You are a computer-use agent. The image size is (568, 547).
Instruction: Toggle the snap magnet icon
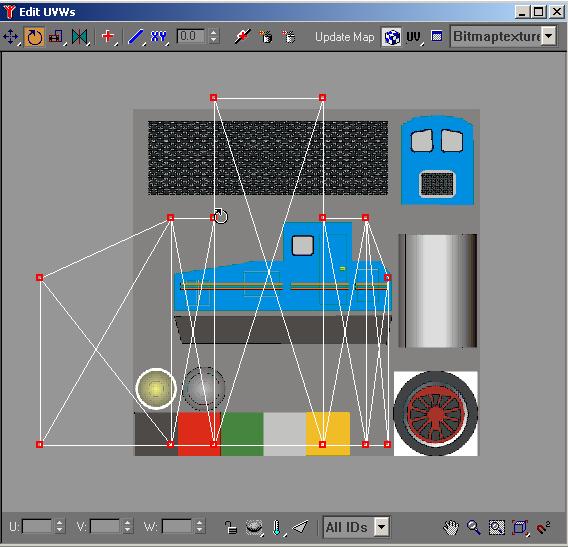tap(543, 527)
